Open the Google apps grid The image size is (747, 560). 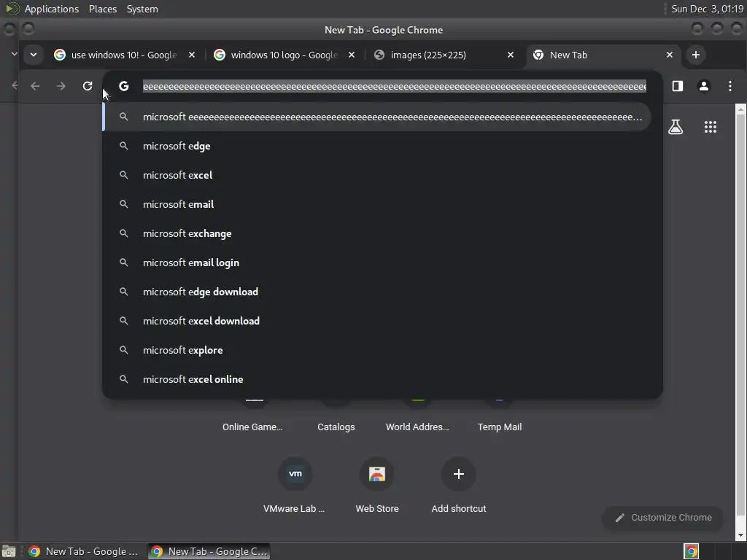[x=711, y=127]
